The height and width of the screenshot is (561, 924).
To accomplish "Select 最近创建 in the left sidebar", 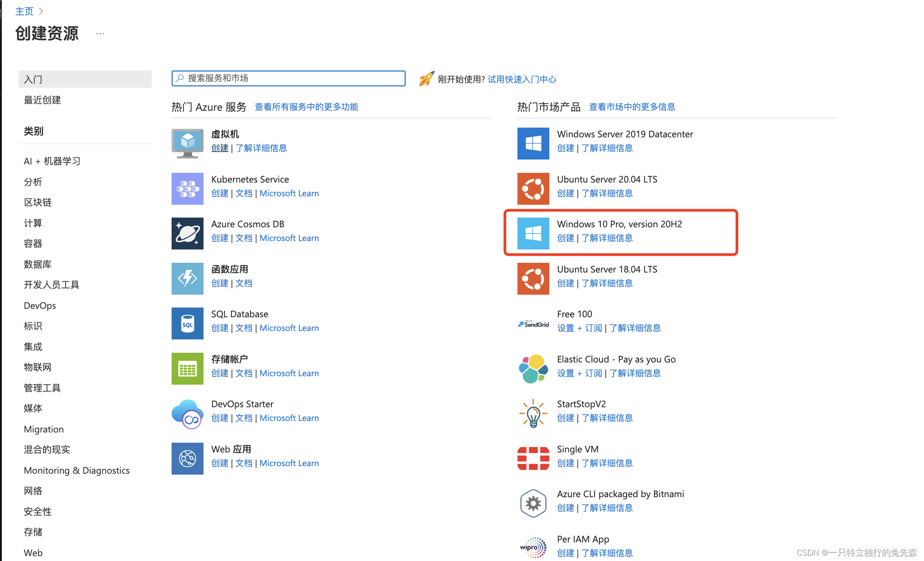I will coord(43,100).
